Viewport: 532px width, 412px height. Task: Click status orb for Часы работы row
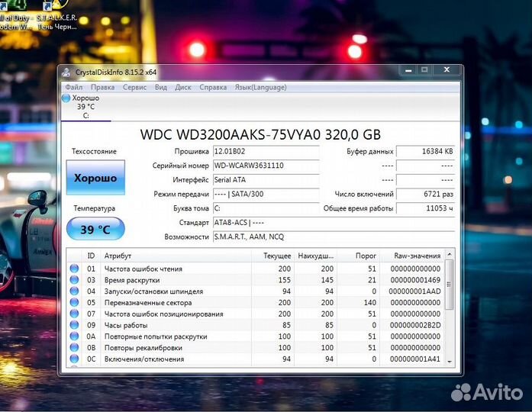[74, 325]
